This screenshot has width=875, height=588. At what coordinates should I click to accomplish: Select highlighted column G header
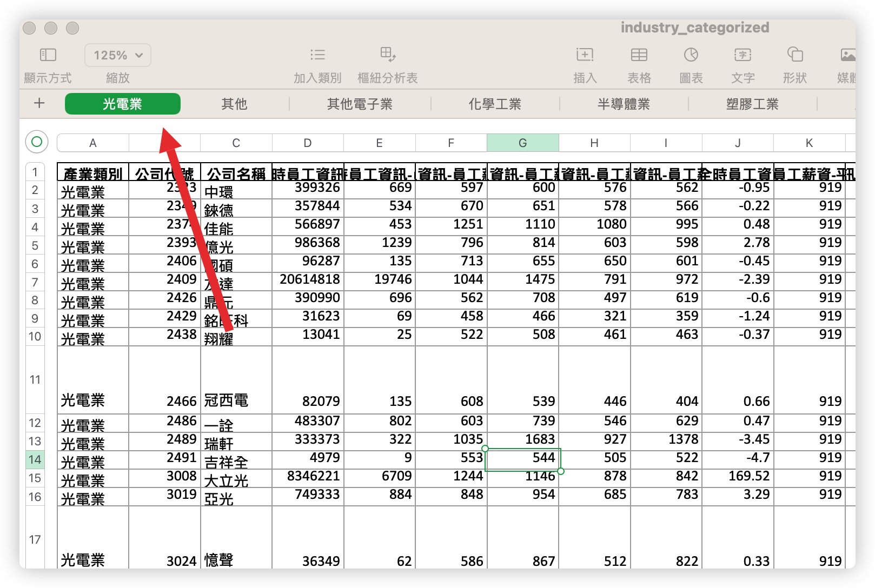(x=523, y=143)
